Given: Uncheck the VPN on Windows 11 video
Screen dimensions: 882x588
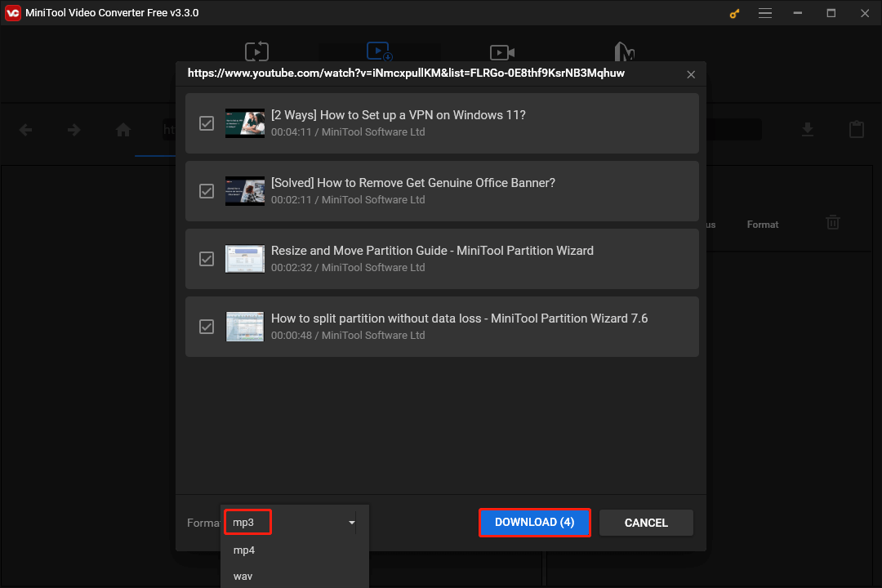Looking at the screenshot, I should pos(207,123).
